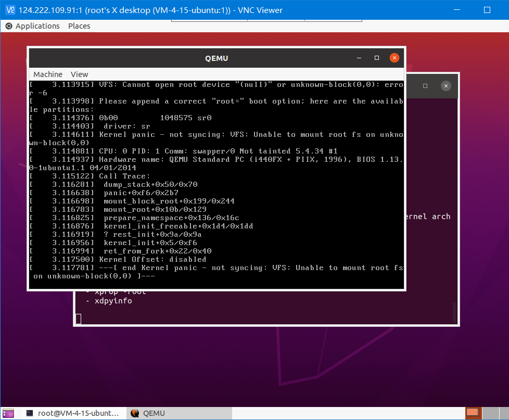Close the terminal window behind QEMU

(x=446, y=86)
